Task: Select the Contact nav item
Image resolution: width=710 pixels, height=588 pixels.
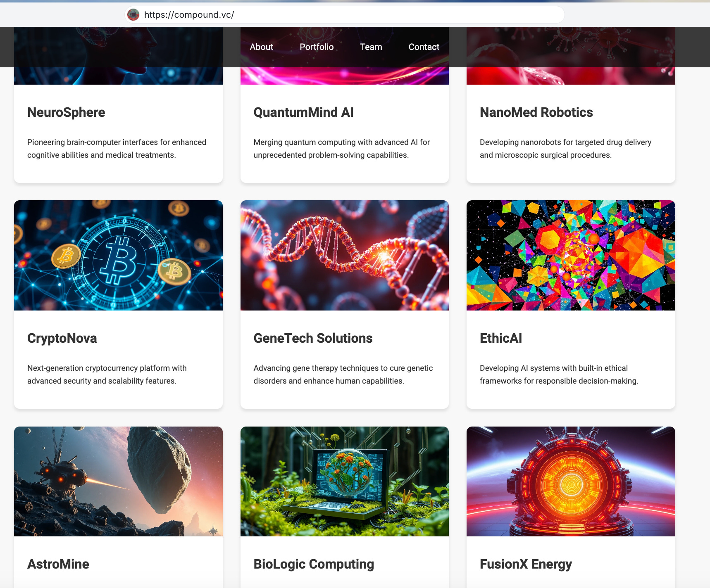Action: (424, 47)
